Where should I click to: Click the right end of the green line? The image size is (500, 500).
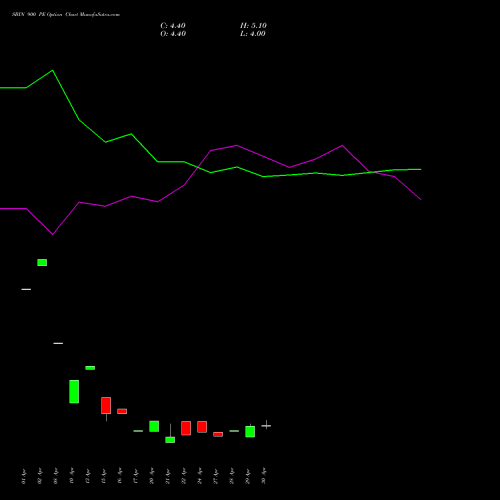click(x=421, y=169)
